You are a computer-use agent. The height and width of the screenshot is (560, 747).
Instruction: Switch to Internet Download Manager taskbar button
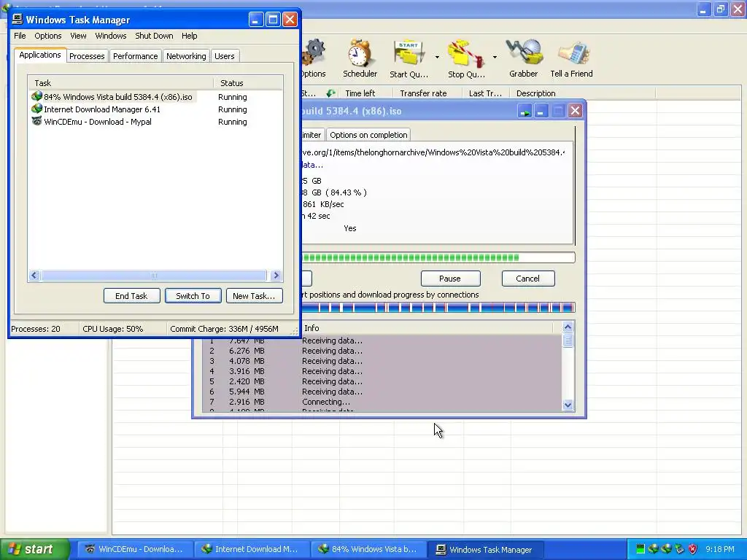251,549
